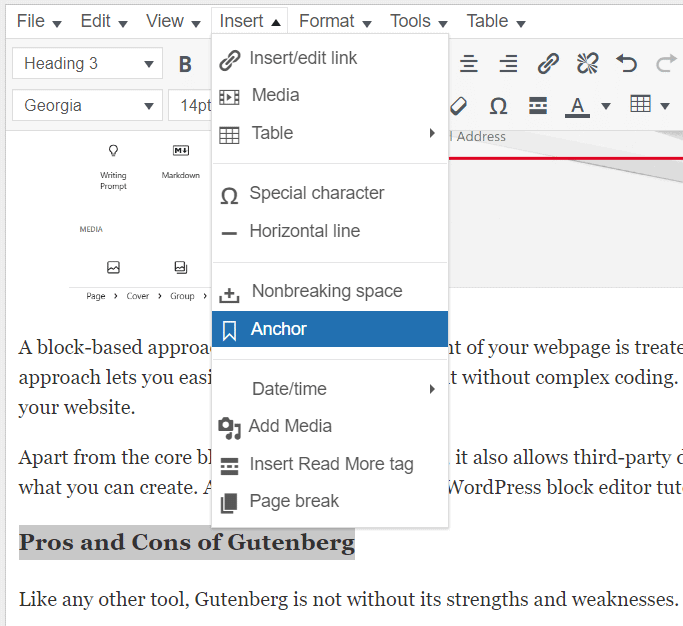Click the image block icon under MEDIA

(x=113, y=267)
